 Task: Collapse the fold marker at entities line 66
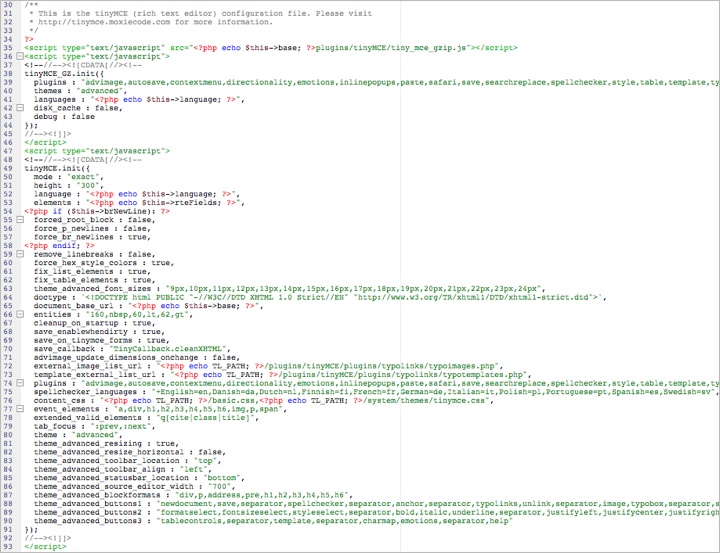pyautogui.click(x=20, y=314)
